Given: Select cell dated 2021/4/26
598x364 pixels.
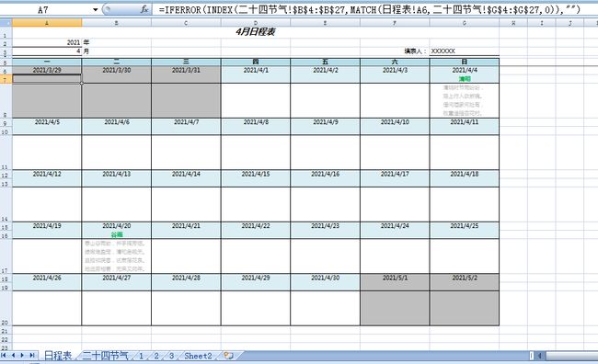Looking at the screenshot, I should click(47, 278).
